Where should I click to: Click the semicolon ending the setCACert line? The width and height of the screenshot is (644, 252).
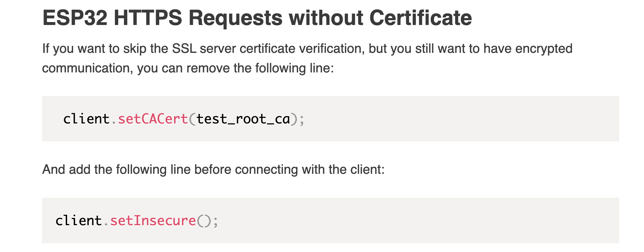tap(302, 119)
